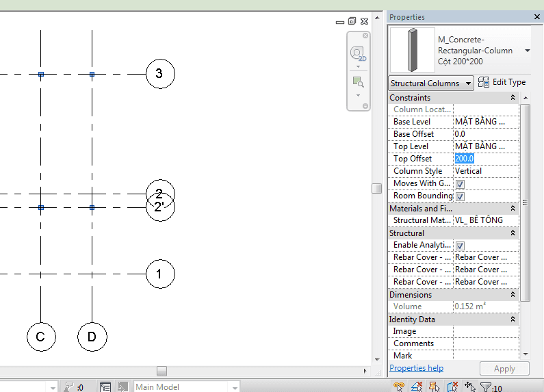Select grid bubble 2'
544x392 pixels.
pyautogui.click(x=160, y=207)
